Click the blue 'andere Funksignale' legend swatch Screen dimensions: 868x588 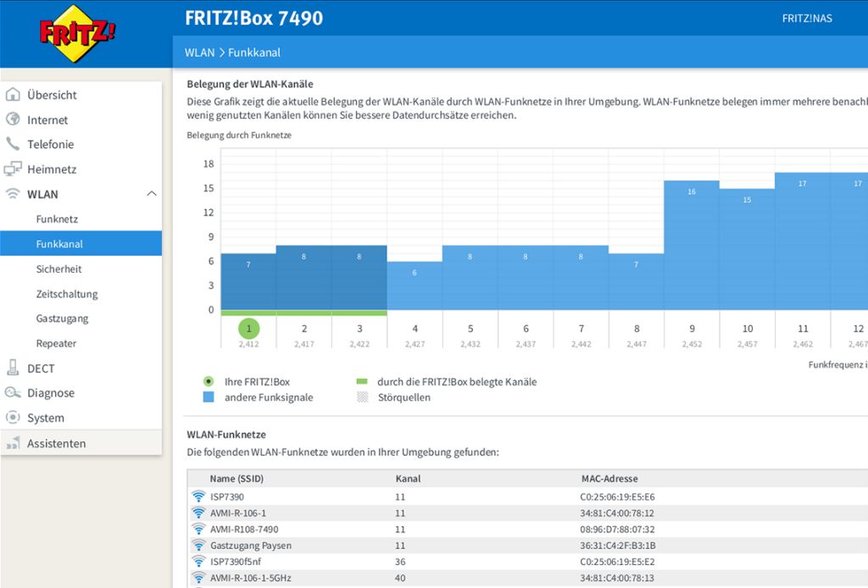[x=209, y=397]
